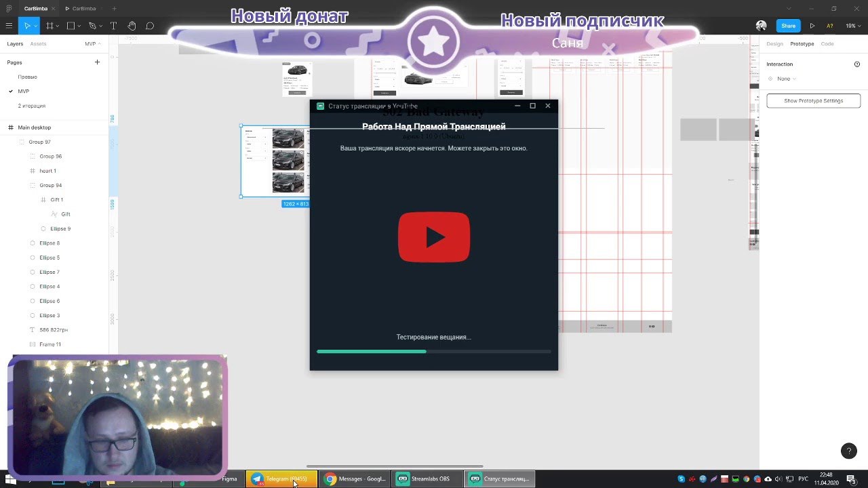Open the Figma hamburger main menu
Image resolution: width=868 pixels, height=488 pixels.
point(9,26)
